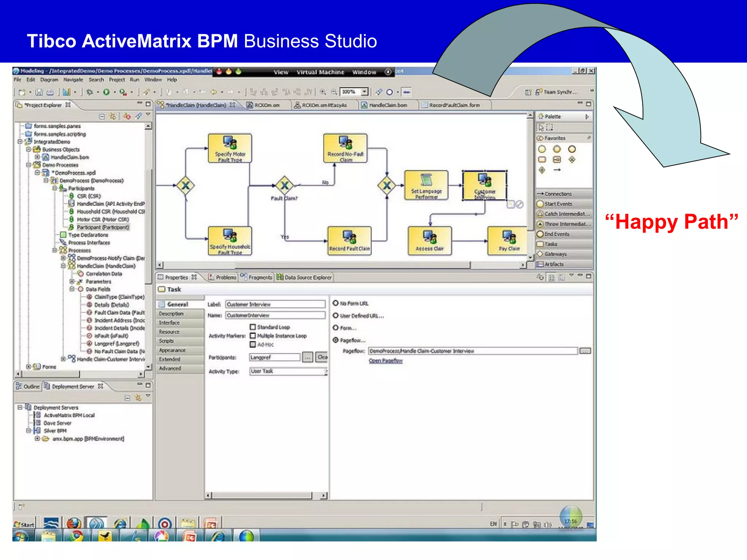Click the Open Pageflow link

386,361
